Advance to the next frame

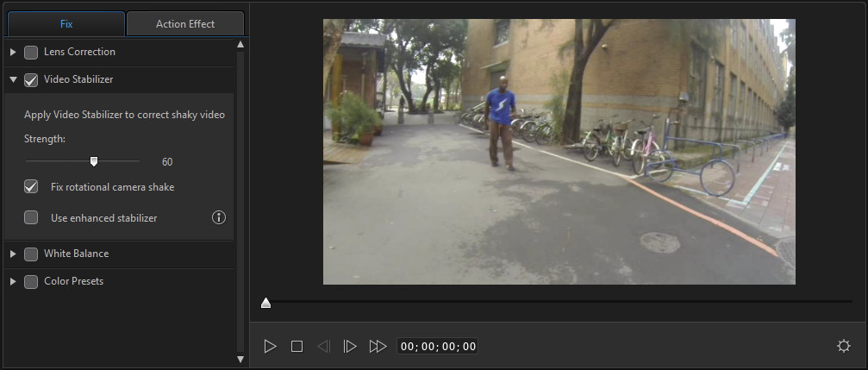[349, 346]
